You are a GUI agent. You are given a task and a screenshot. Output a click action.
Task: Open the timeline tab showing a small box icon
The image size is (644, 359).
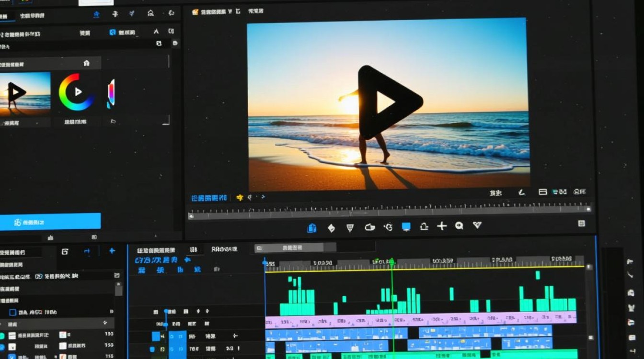(x=295, y=248)
